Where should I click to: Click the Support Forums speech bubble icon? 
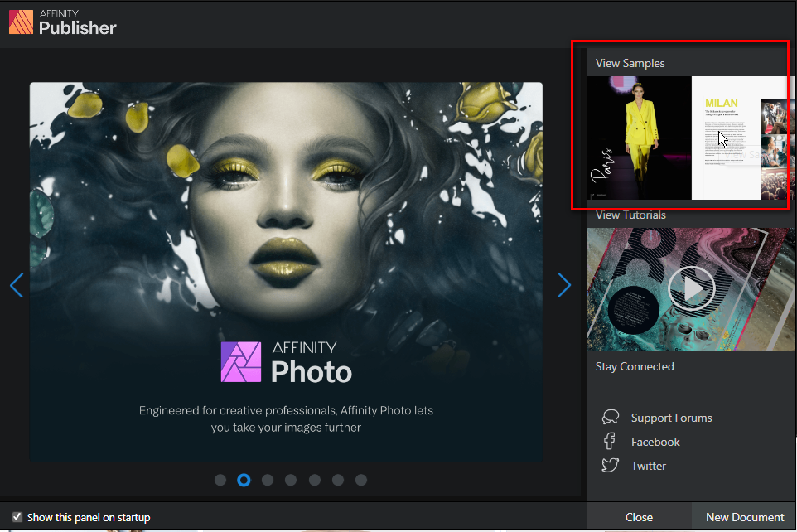611,418
